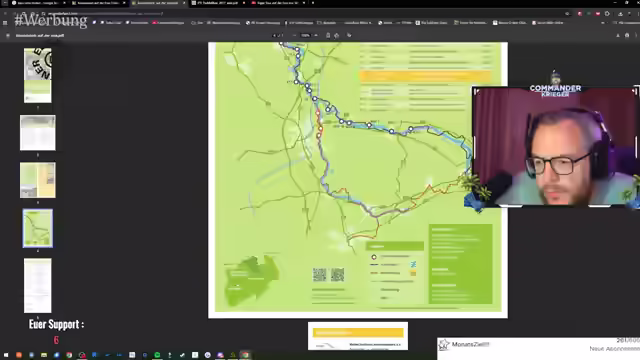
Task: Open the page 2 thumbnail
Action: pos(38,133)
